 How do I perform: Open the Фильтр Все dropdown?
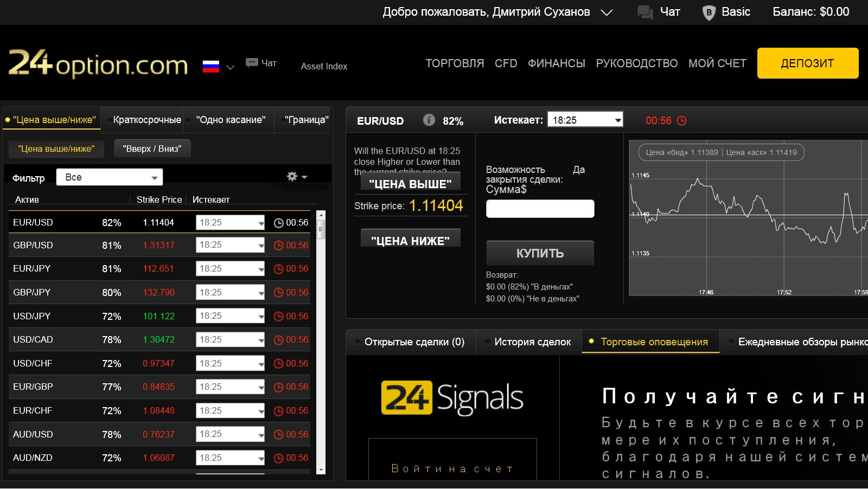click(110, 177)
